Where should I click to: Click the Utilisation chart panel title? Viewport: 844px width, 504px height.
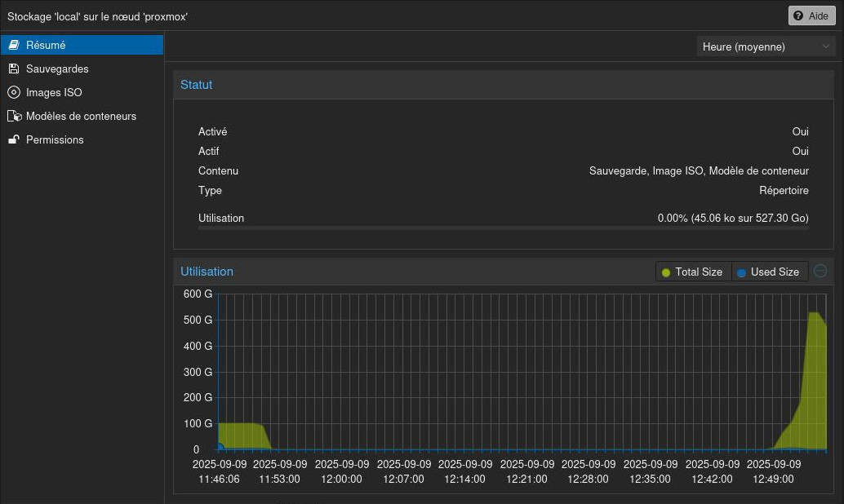tap(207, 272)
